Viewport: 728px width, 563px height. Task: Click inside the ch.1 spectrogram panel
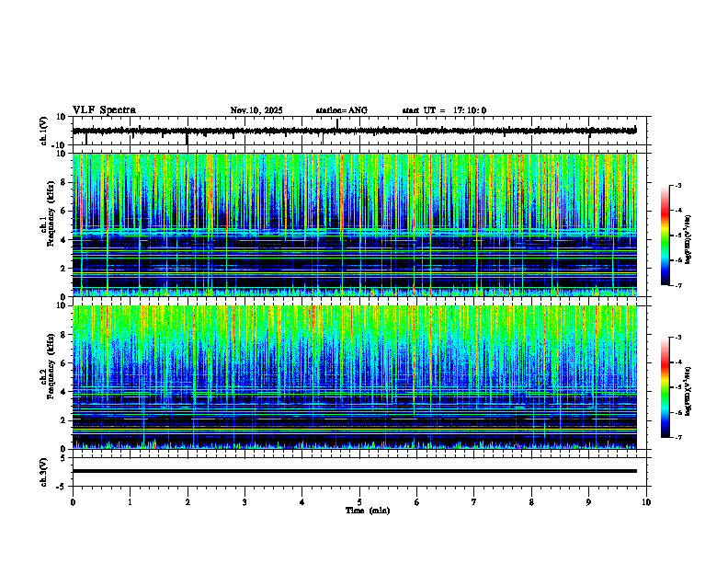(355, 224)
